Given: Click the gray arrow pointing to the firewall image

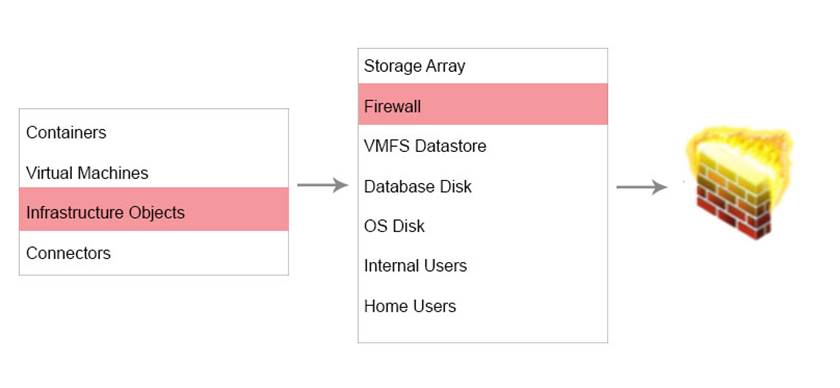Looking at the screenshot, I should [641, 187].
